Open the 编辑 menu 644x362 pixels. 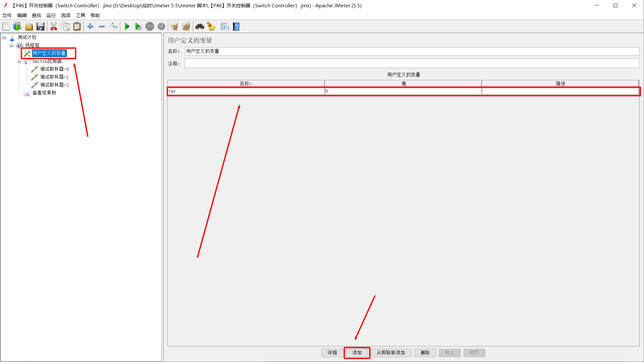tap(22, 16)
